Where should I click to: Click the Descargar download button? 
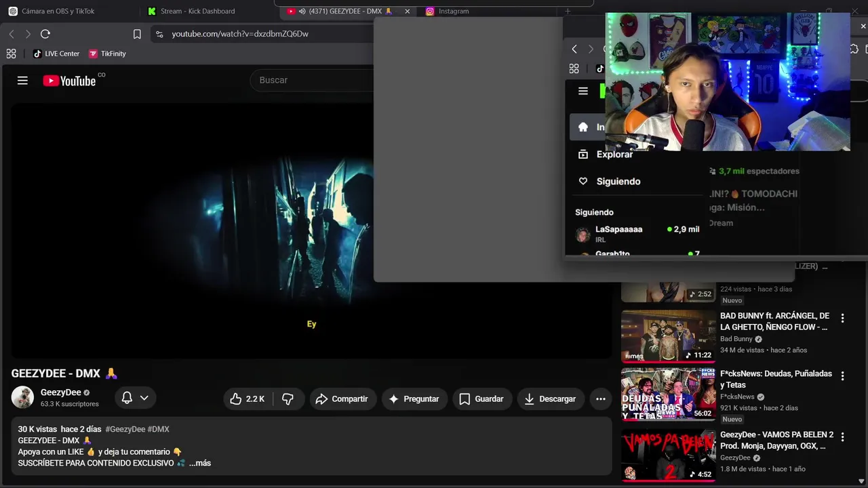[551, 399]
